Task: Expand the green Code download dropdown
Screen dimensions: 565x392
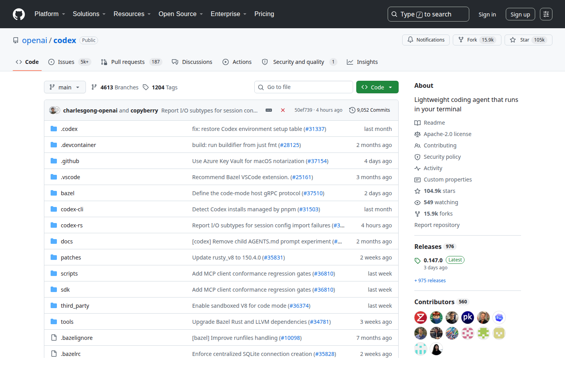Action: click(377, 87)
